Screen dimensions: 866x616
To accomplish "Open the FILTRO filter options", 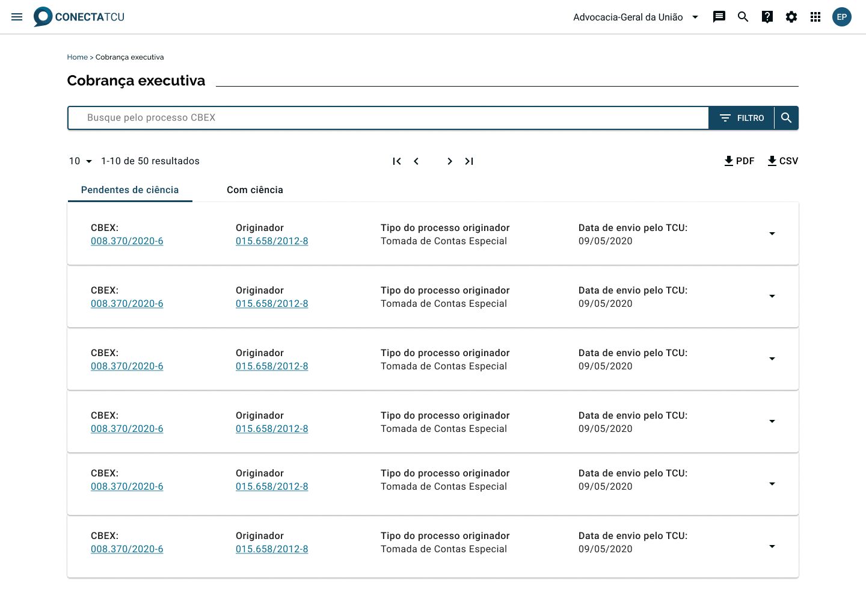I will (x=742, y=118).
